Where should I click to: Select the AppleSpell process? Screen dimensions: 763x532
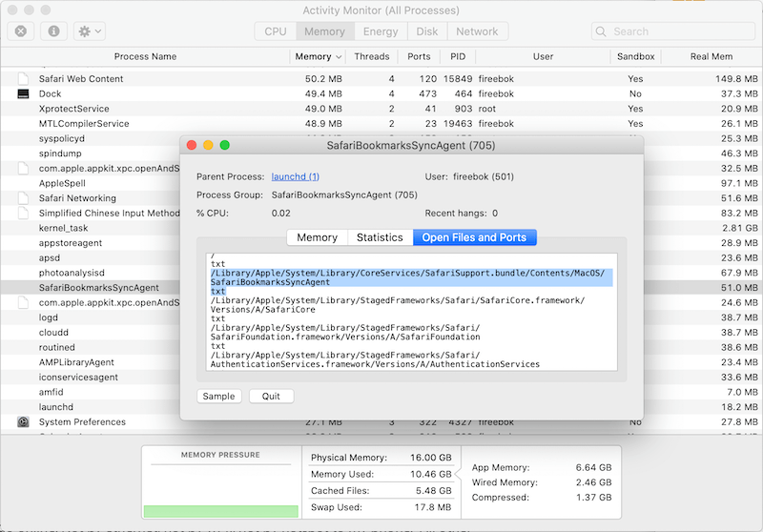click(x=62, y=183)
